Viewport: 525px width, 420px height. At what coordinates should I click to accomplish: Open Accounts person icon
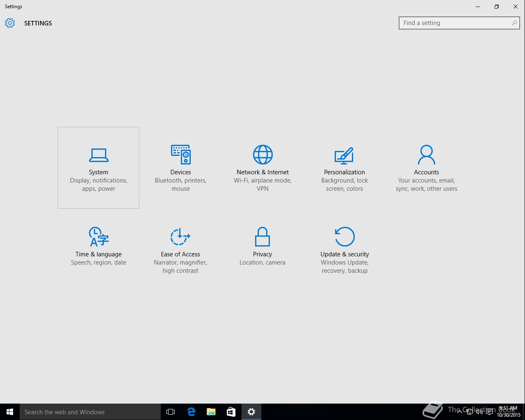point(426,155)
